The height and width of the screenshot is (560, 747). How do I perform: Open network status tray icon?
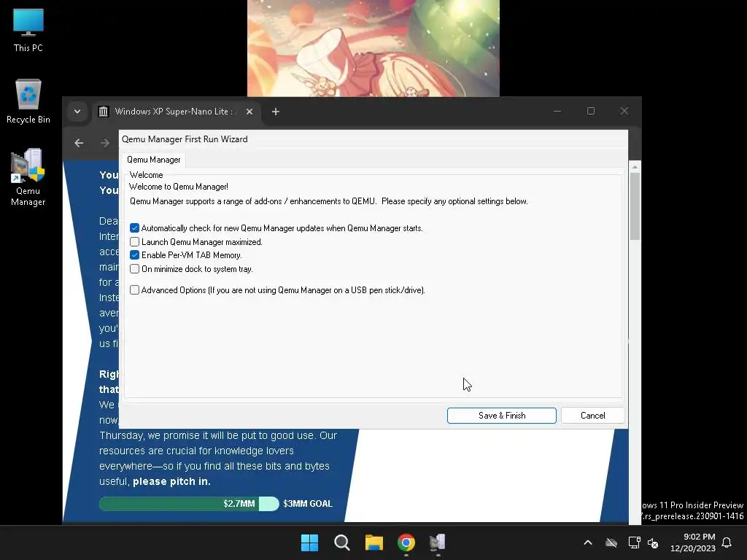pos(634,542)
